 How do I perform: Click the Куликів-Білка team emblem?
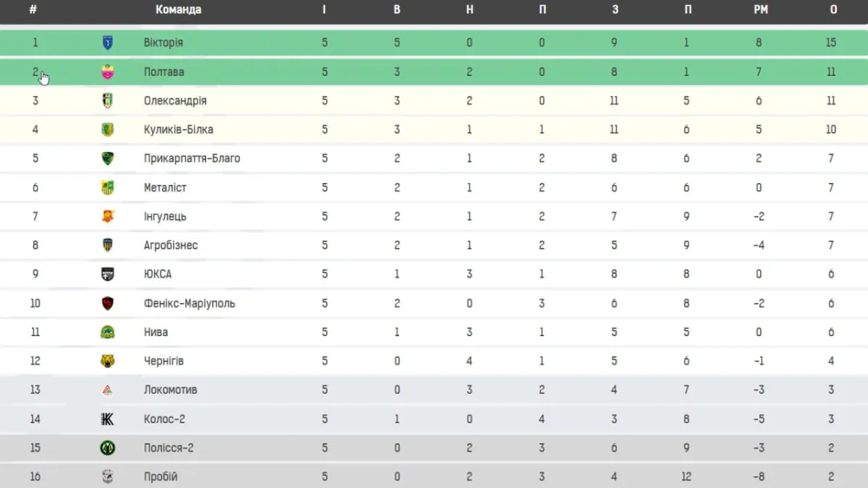pyautogui.click(x=108, y=129)
